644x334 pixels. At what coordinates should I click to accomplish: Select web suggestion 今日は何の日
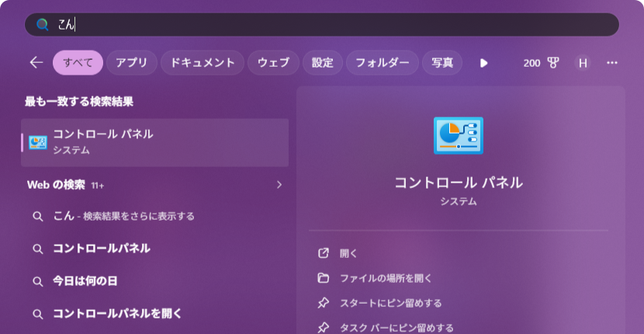(x=85, y=281)
